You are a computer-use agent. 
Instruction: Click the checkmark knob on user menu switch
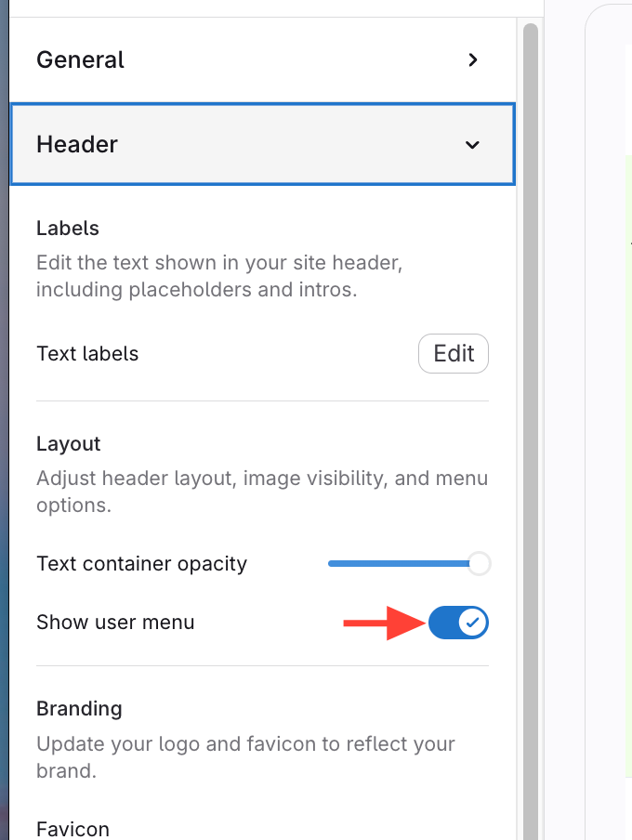tap(473, 623)
